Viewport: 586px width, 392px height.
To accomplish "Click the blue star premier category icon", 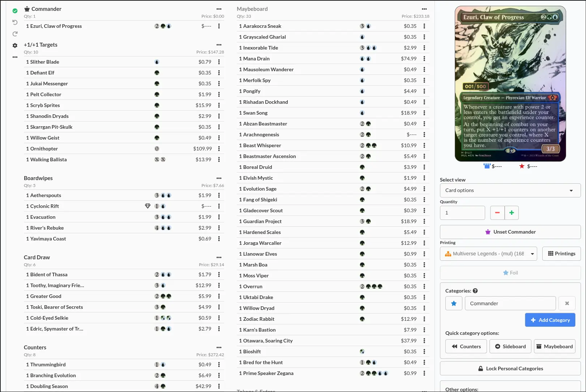I will (454, 303).
